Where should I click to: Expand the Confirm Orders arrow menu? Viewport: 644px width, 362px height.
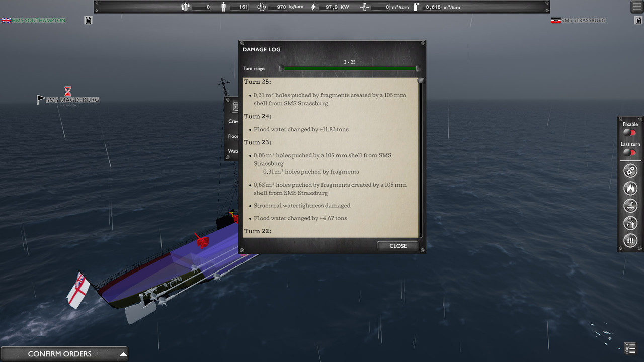123,354
